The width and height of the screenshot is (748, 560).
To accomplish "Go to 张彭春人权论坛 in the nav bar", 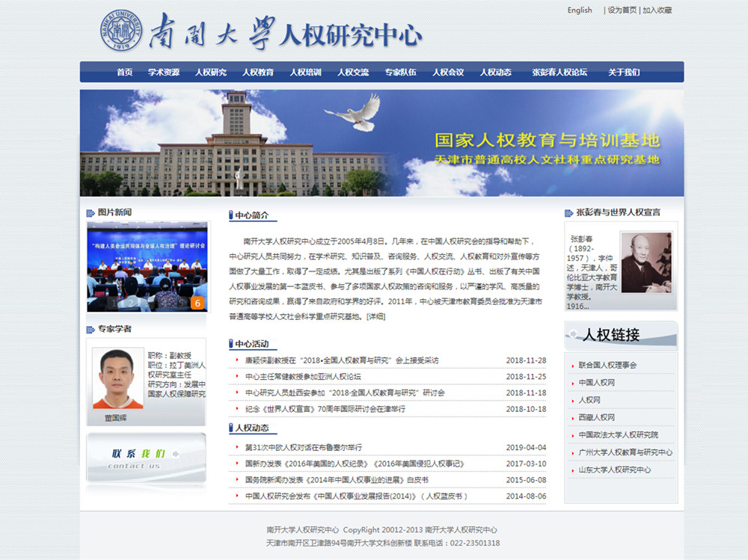I will (x=560, y=73).
